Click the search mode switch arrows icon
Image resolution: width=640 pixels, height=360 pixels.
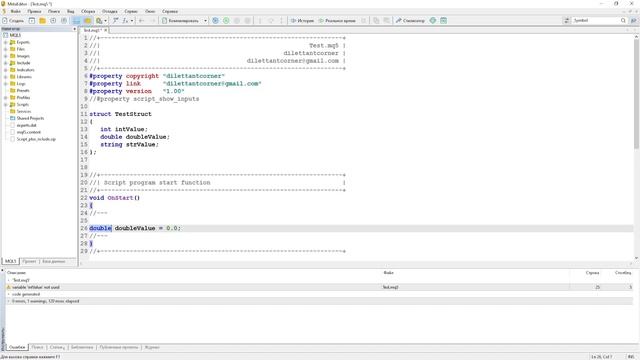[567, 20]
